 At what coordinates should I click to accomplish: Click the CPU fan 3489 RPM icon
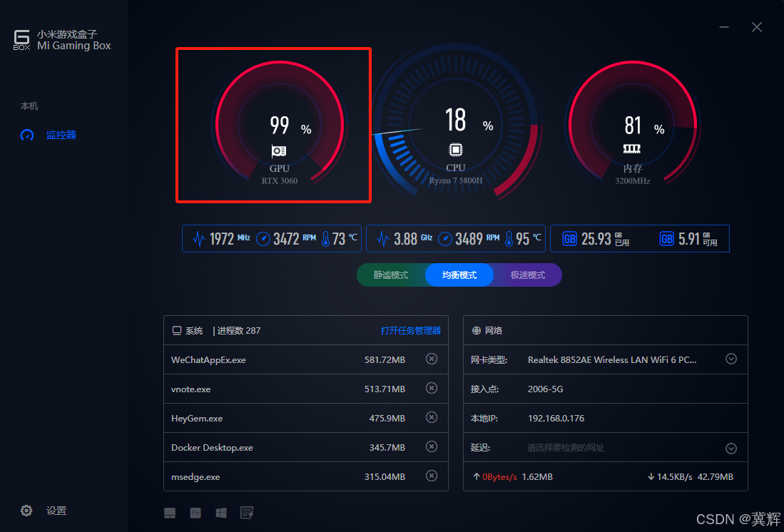coord(445,239)
